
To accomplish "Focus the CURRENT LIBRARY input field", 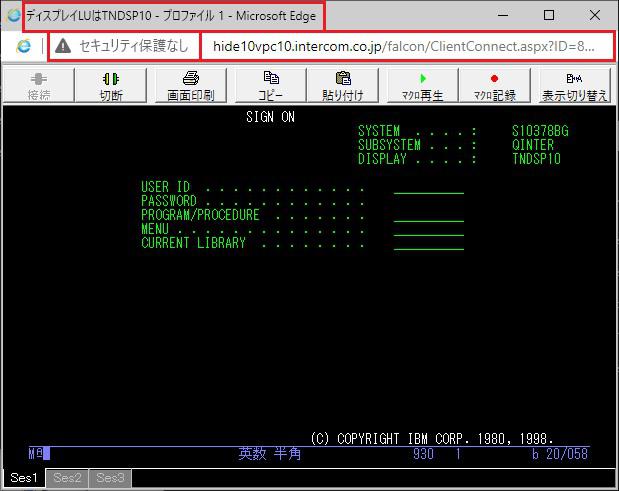I will point(429,244).
